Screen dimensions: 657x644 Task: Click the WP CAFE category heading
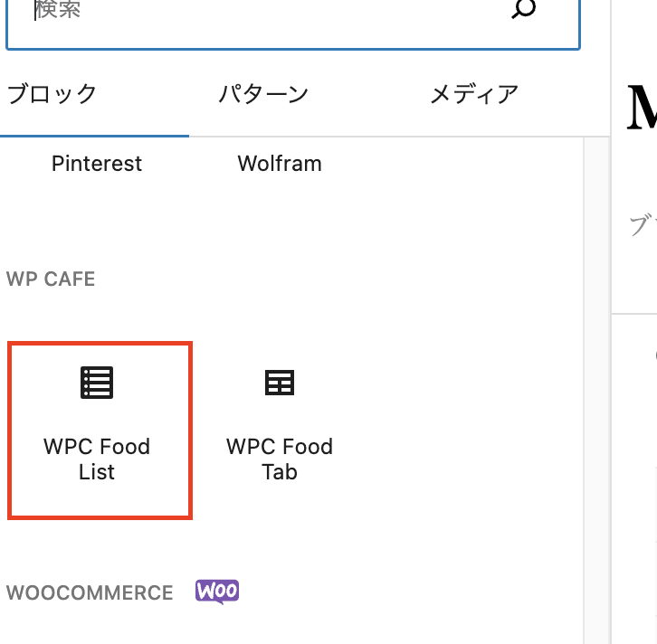pyautogui.click(x=51, y=279)
